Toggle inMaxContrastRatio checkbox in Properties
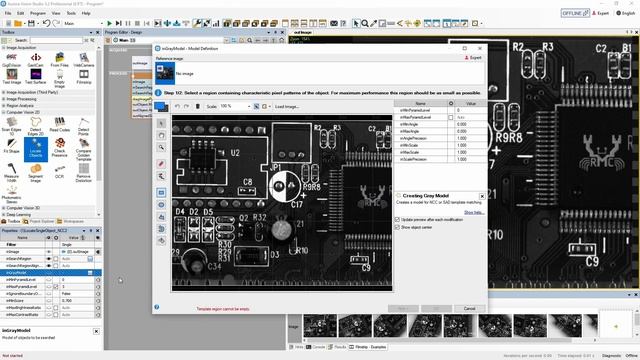 tap(56, 315)
